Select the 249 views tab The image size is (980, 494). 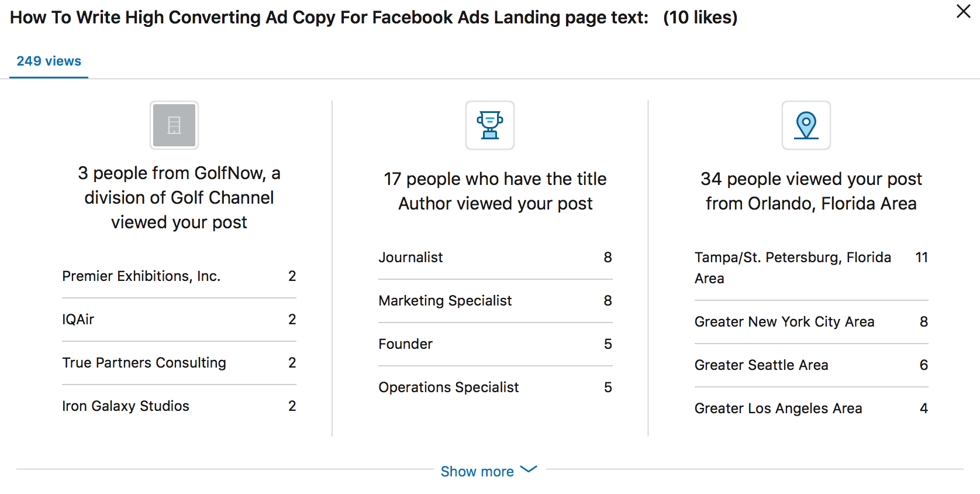tap(49, 61)
